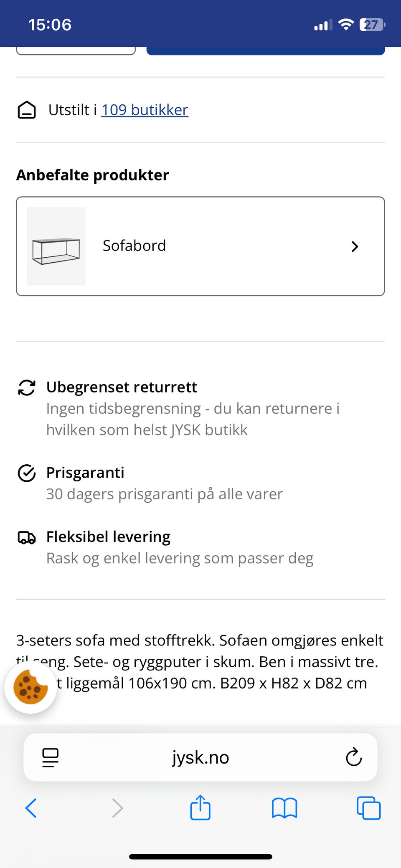401x868 pixels.
Task: Tap the Ubegrenset returrett heading
Action: pyautogui.click(x=122, y=387)
